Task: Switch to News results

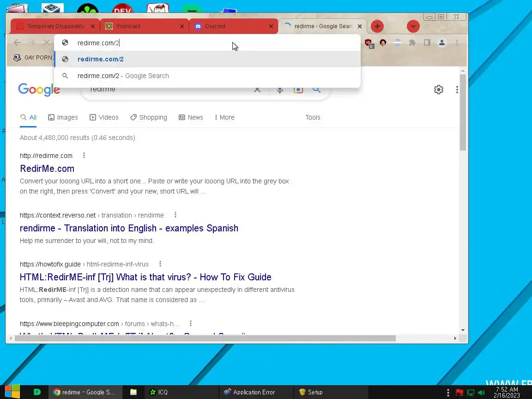Action: tap(191, 117)
